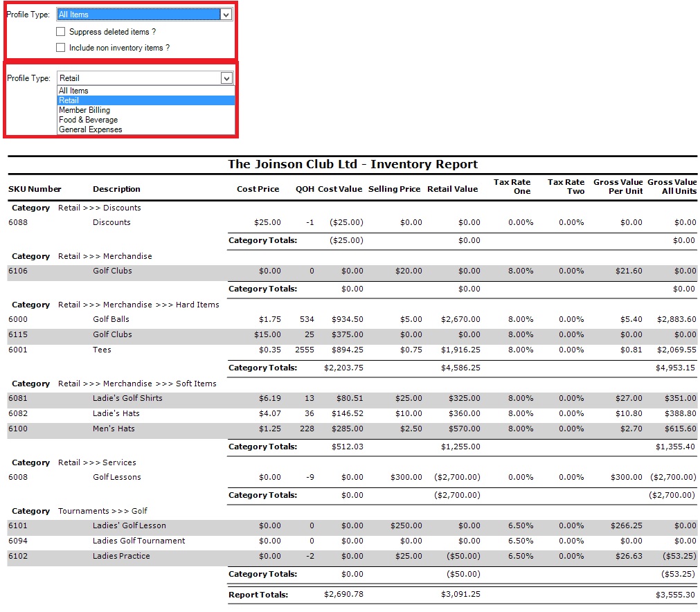The image size is (700, 612).
Task: Click SKU number 6088 for Discounts
Action: 18,222
